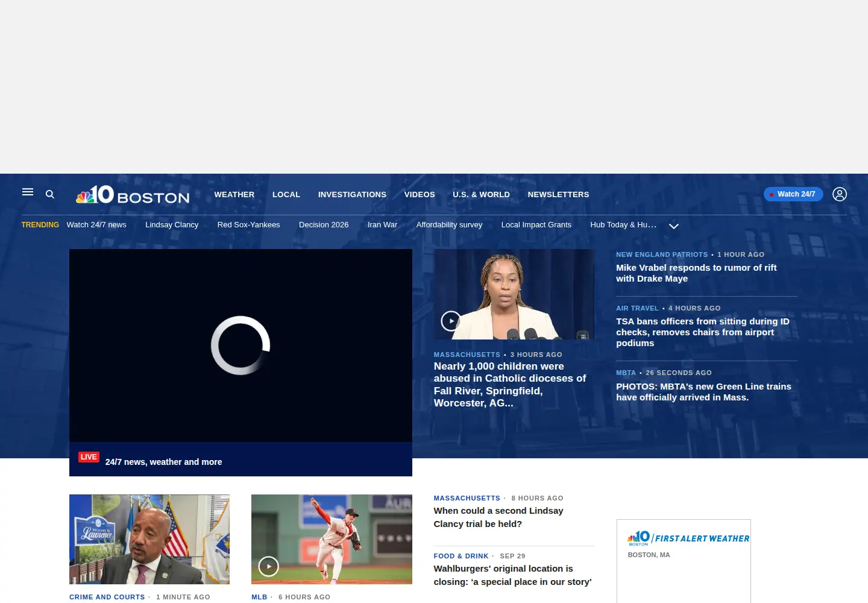Play the Catholic dioceses abuse video
Image resolution: width=868 pixels, height=603 pixels.
[x=451, y=321]
